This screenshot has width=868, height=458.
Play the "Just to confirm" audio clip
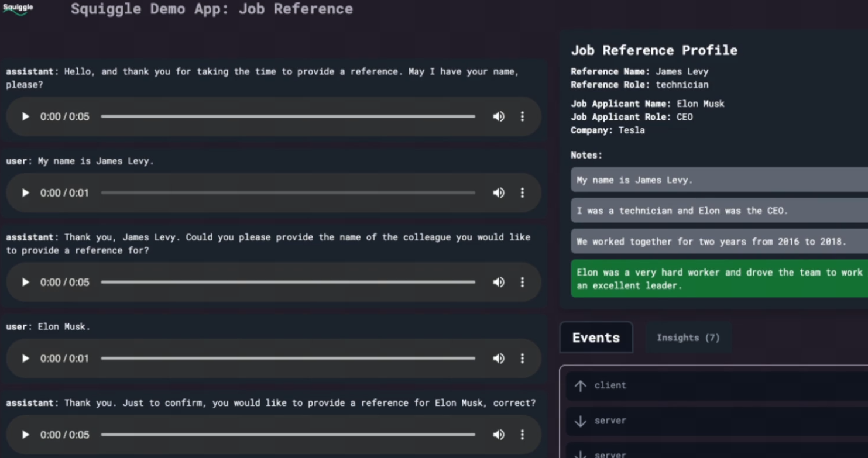click(x=25, y=435)
